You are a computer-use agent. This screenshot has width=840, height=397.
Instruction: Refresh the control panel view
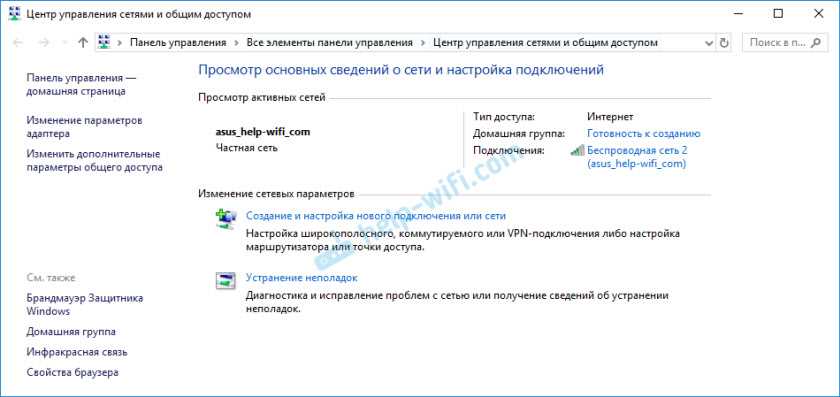724,43
